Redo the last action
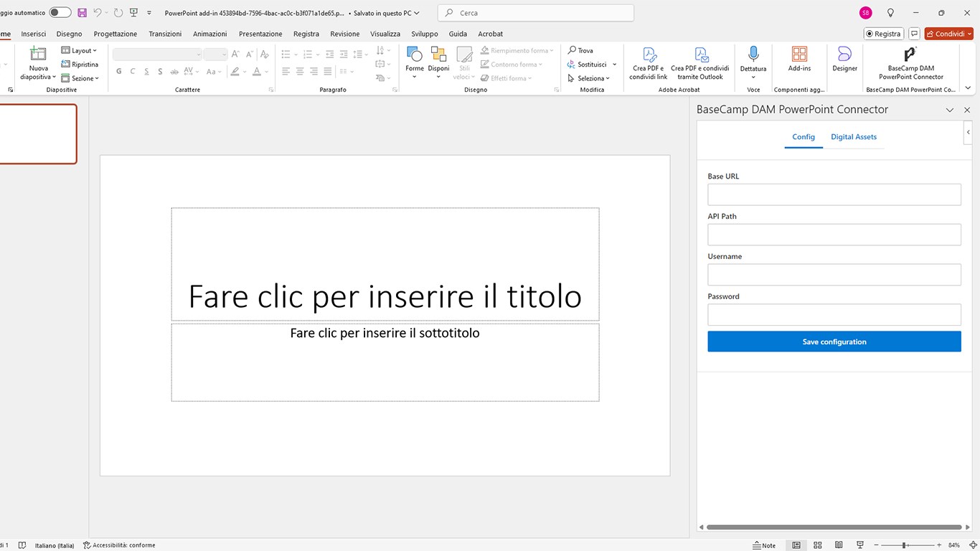This screenshot has height=551, width=980. tap(118, 13)
